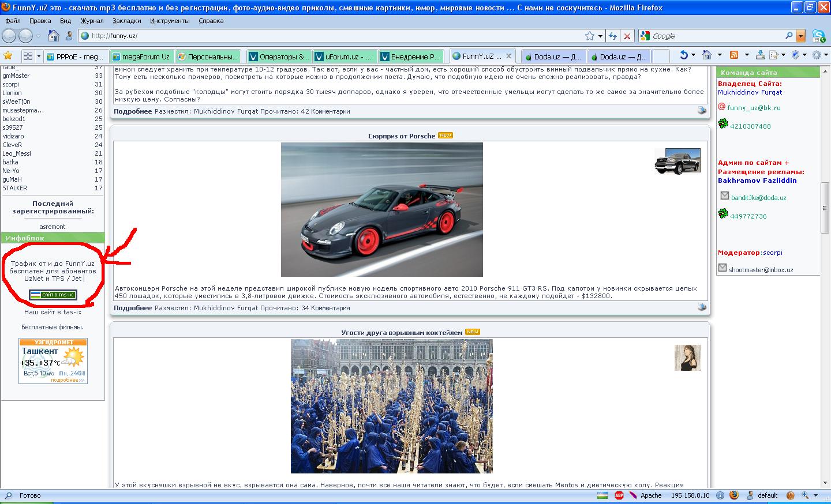Switch to the PPPoE tab
This screenshot has height=504, width=831.
75,57
